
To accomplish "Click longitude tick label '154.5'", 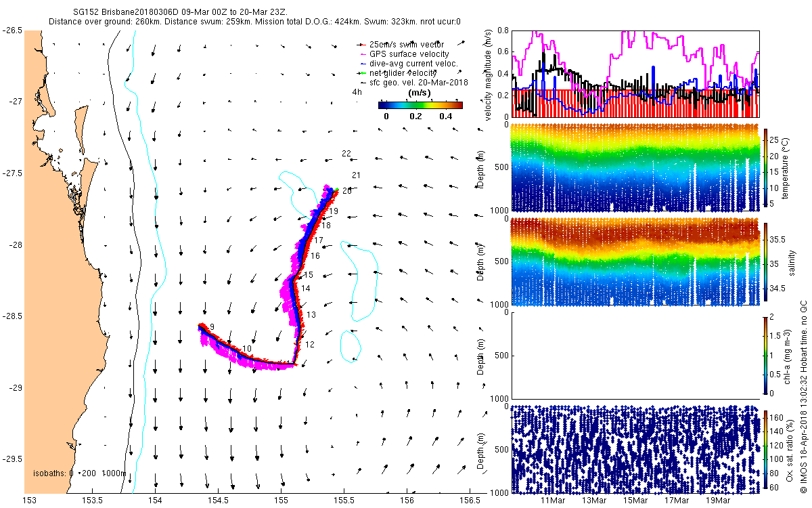I will [x=219, y=501].
